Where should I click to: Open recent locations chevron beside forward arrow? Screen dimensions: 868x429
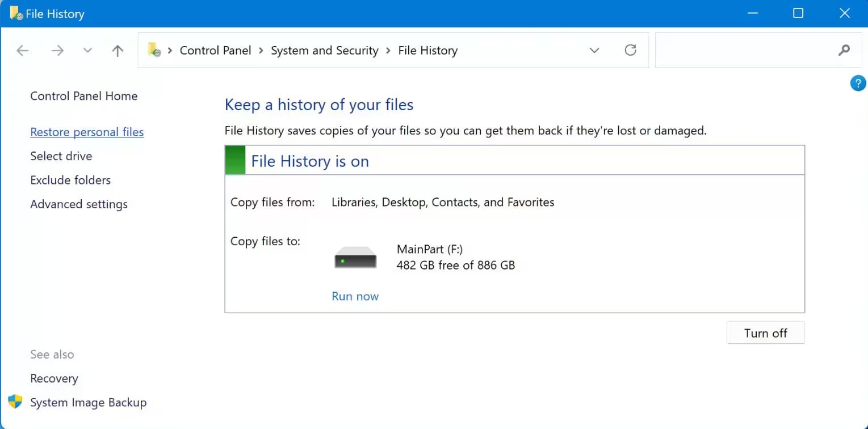87,51
